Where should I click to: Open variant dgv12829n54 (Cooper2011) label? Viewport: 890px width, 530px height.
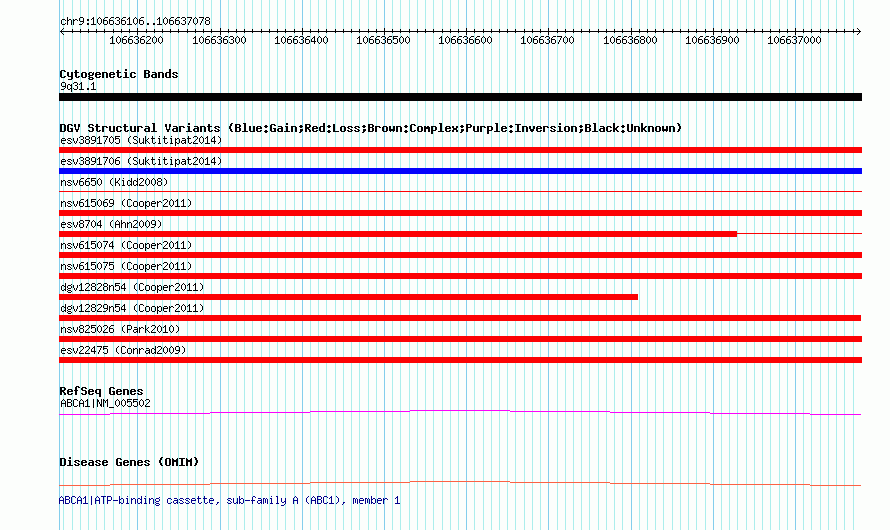pyautogui.click(x=132, y=308)
